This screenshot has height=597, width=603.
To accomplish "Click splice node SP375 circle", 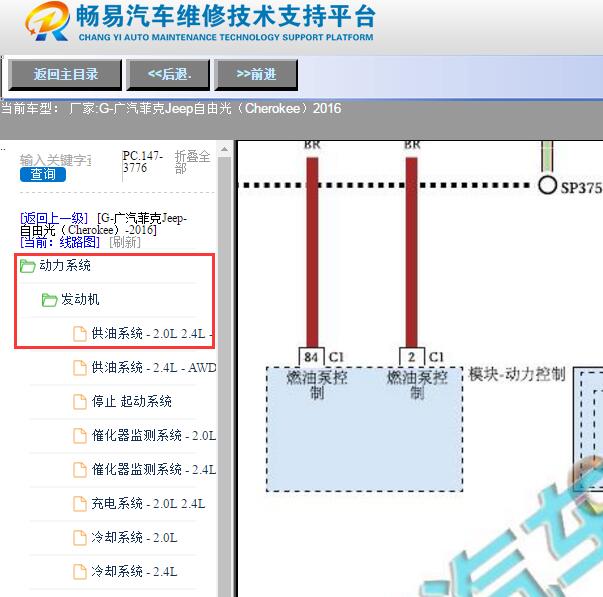I will (547, 185).
